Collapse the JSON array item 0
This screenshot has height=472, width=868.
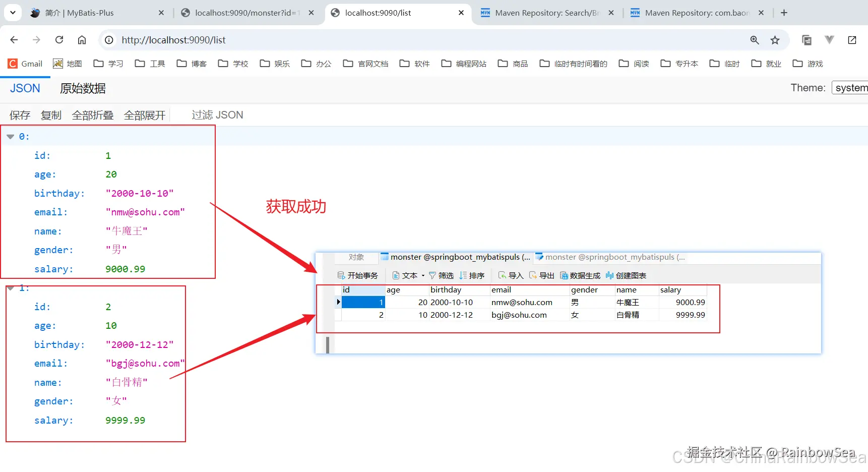coord(10,137)
